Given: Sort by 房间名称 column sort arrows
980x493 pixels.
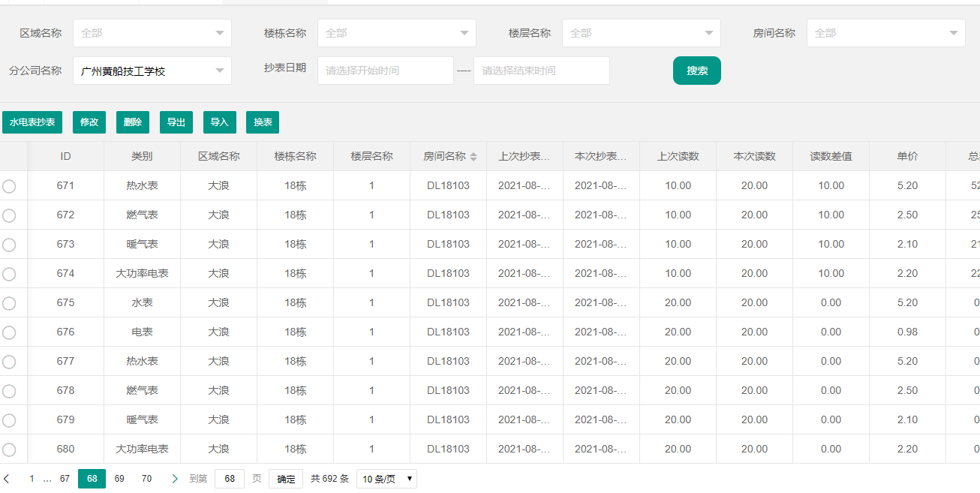Looking at the screenshot, I should pos(473,157).
